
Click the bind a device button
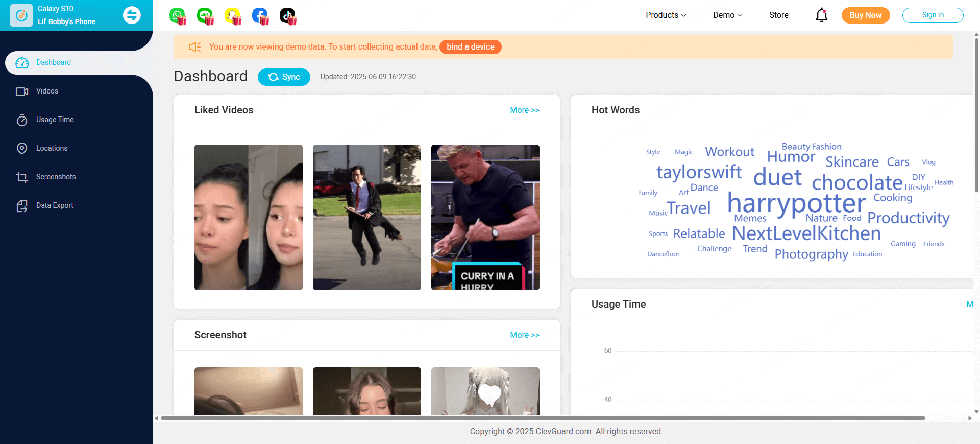(471, 47)
